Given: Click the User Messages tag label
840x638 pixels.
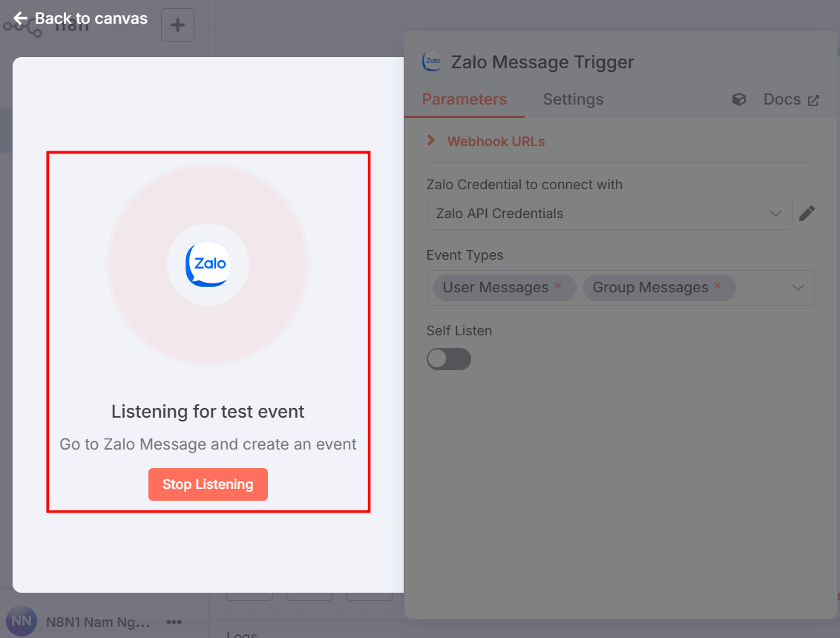Looking at the screenshot, I should pos(495,288).
